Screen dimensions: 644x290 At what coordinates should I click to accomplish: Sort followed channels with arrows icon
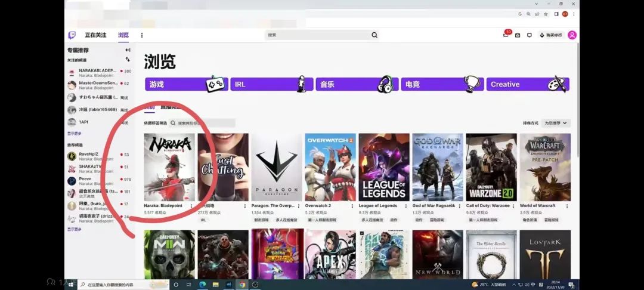tap(128, 60)
